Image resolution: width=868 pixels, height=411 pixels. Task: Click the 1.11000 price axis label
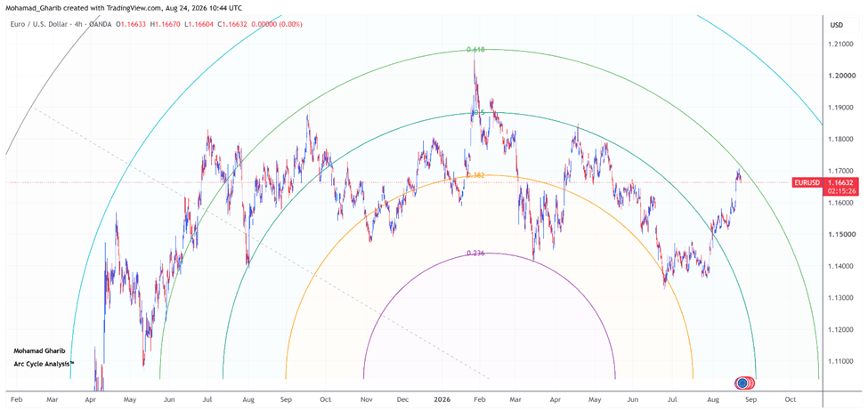point(840,362)
